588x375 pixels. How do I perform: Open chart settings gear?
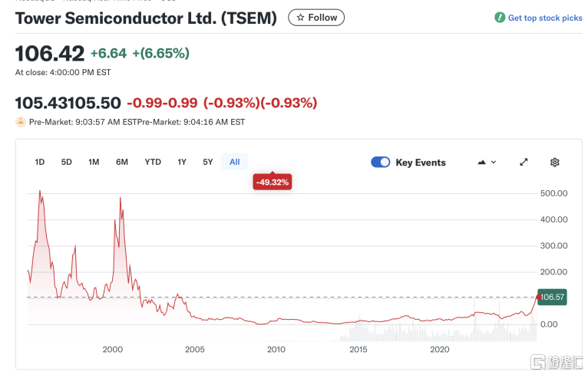pyautogui.click(x=554, y=162)
